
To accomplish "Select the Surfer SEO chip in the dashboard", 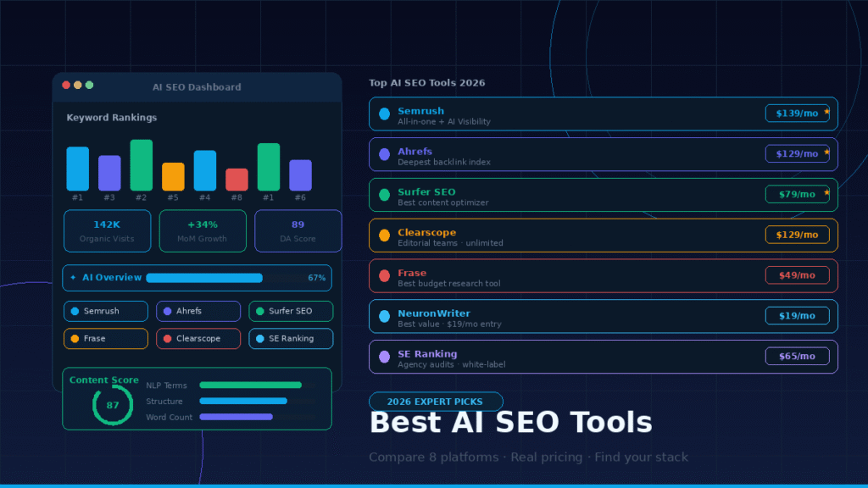I will coord(291,311).
